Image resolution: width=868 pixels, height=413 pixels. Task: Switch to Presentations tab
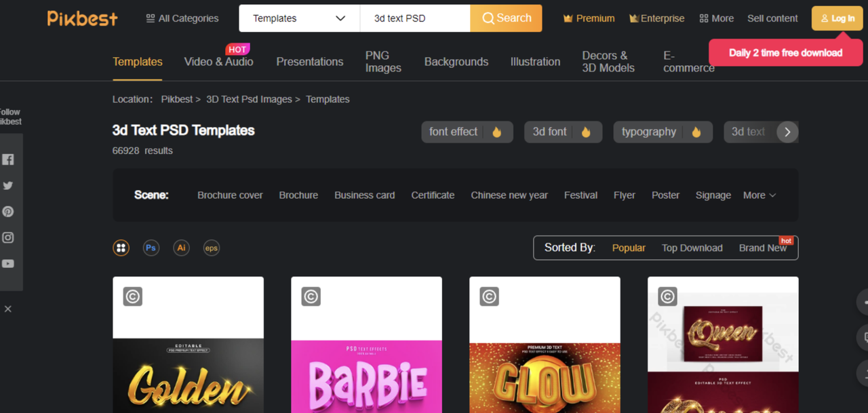[x=310, y=62]
